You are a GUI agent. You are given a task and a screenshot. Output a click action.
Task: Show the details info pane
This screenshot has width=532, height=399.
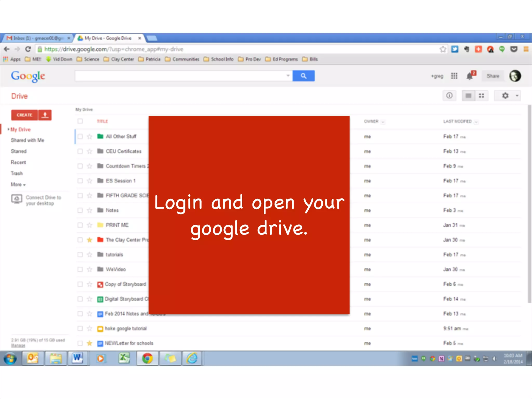[449, 96]
